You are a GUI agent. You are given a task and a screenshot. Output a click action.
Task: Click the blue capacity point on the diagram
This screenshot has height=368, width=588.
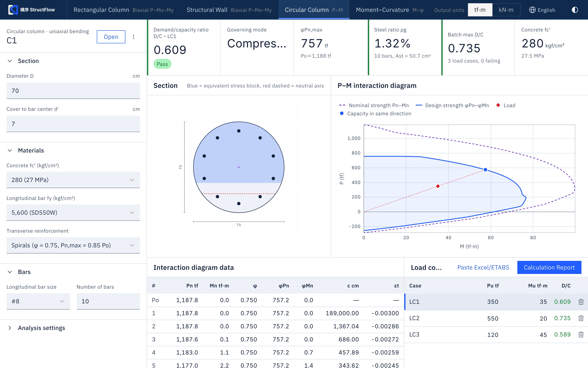tap(485, 170)
